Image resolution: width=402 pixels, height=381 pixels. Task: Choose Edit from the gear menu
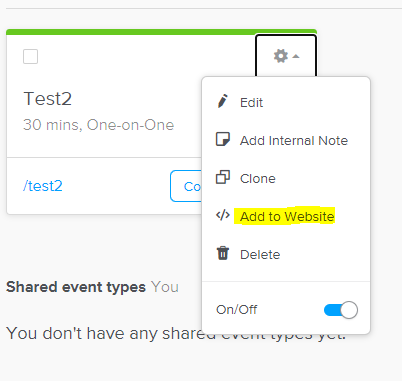pyautogui.click(x=251, y=102)
